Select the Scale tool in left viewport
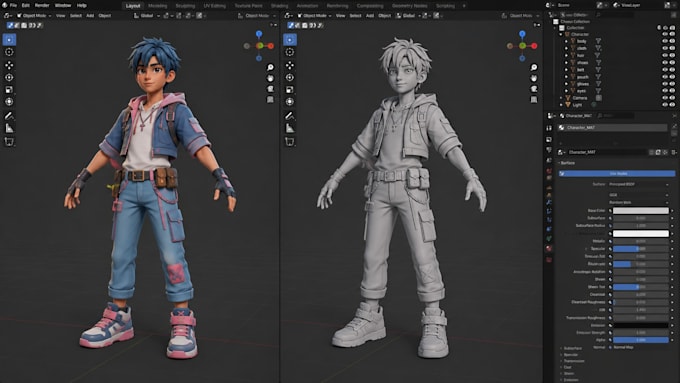Image resolution: width=680 pixels, height=383 pixels. (9, 90)
